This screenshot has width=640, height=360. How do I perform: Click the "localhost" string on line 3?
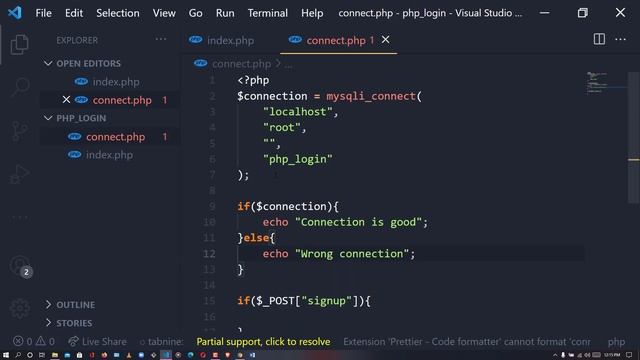point(298,112)
